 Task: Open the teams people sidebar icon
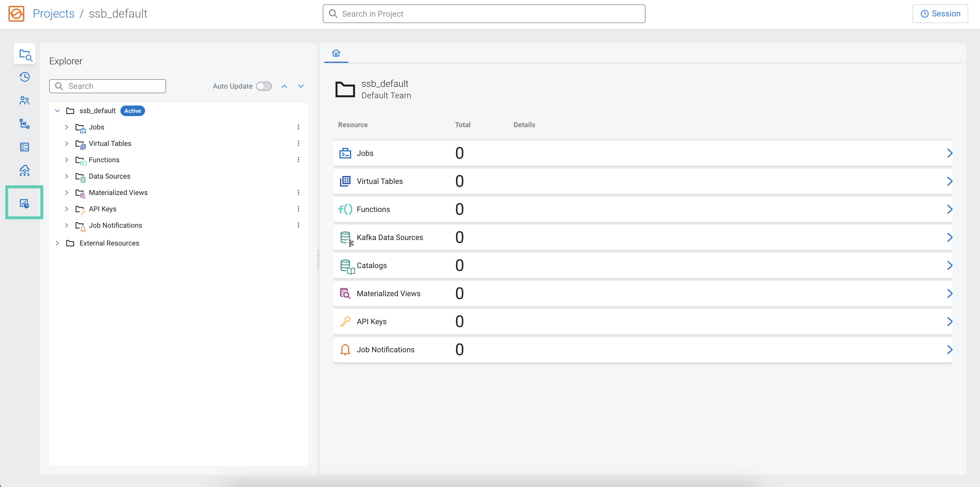pyautogui.click(x=25, y=101)
